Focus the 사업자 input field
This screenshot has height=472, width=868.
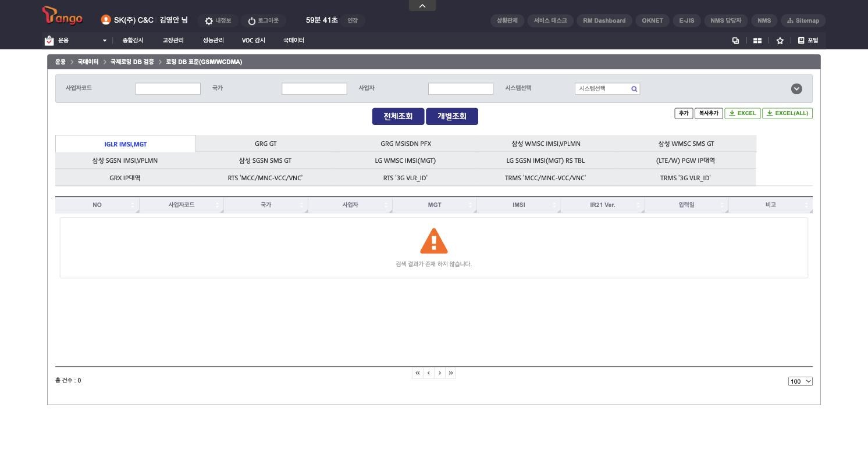[x=461, y=88]
